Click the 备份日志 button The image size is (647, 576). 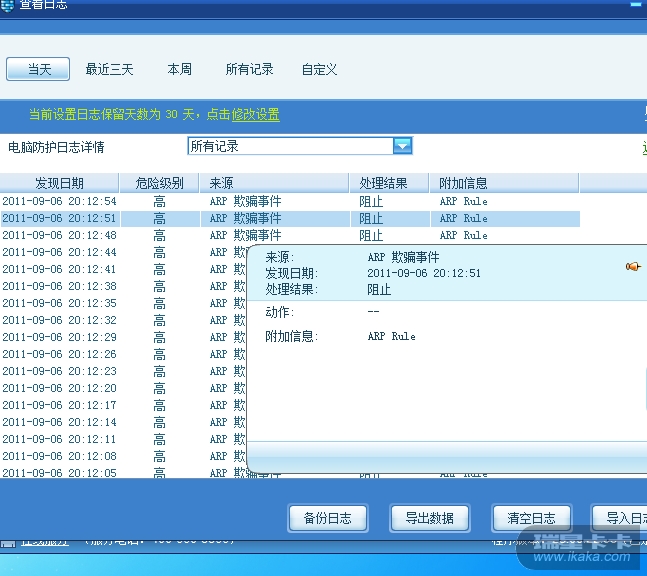point(328,518)
